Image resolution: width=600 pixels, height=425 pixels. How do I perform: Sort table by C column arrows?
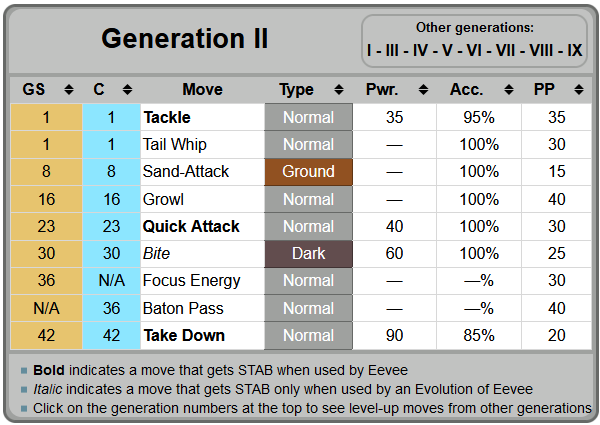coord(126,89)
